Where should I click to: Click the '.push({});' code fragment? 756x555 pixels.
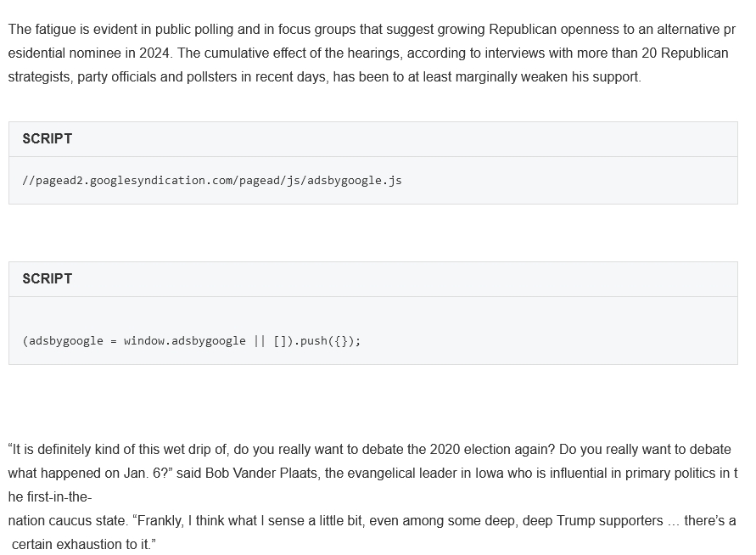coord(327,341)
